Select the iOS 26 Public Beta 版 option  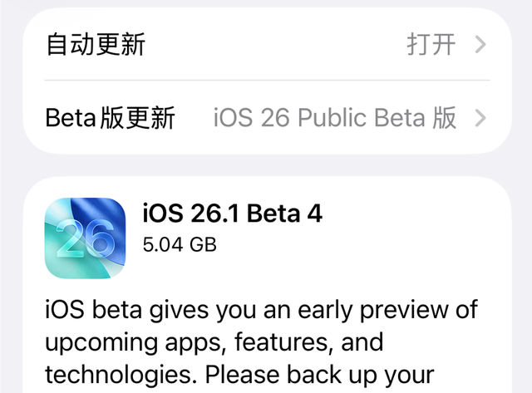pyautogui.click(x=335, y=118)
